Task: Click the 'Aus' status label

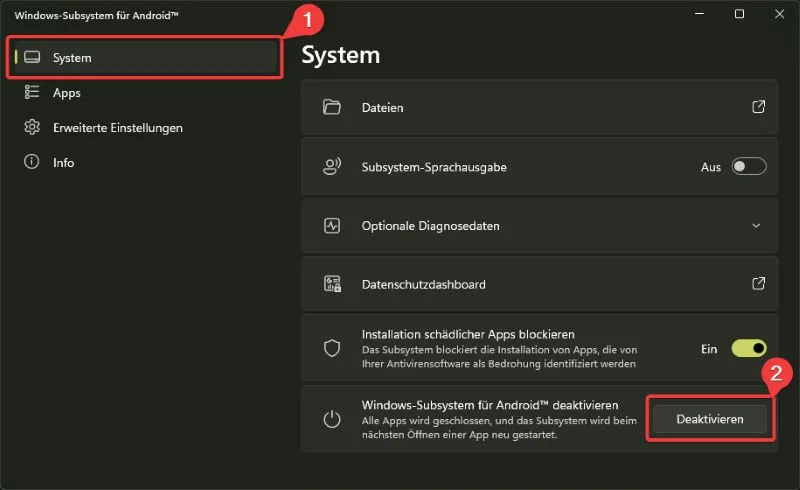Action: click(711, 167)
